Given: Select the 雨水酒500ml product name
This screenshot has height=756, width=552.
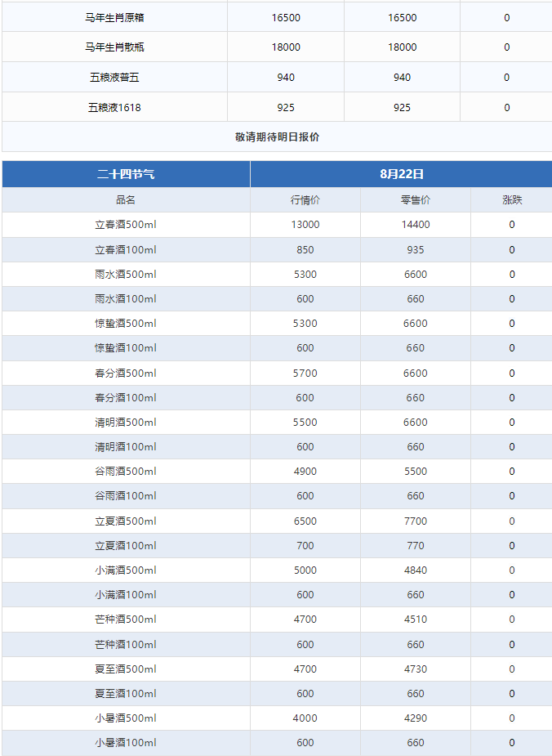Looking at the screenshot, I should click(126, 275).
